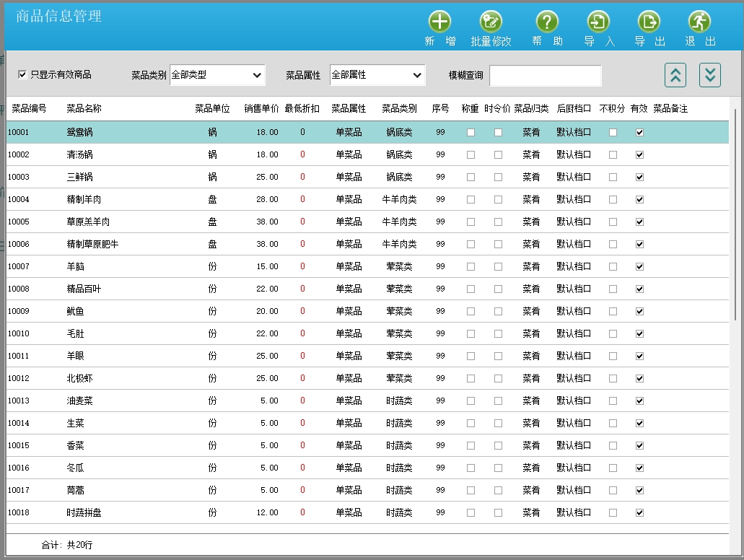This screenshot has width=744, height=560.
Task: Select the 精制羊肉 product row
Action: point(84,200)
